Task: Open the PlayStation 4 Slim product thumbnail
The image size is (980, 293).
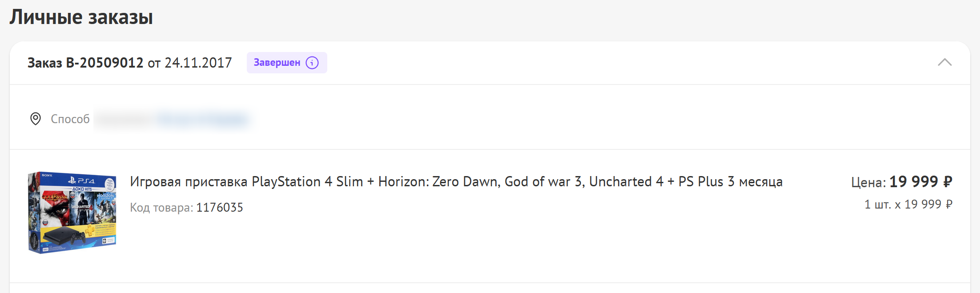Action: (x=72, y=213)
